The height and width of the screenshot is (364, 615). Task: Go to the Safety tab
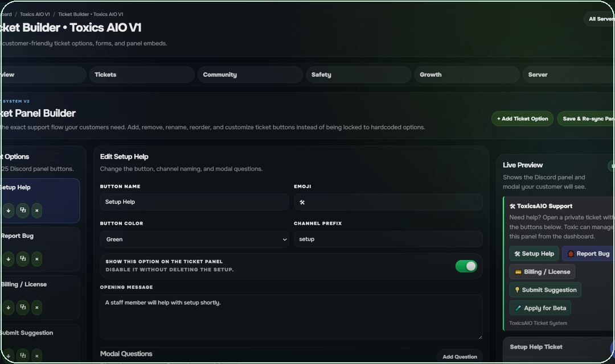[359, 75]
